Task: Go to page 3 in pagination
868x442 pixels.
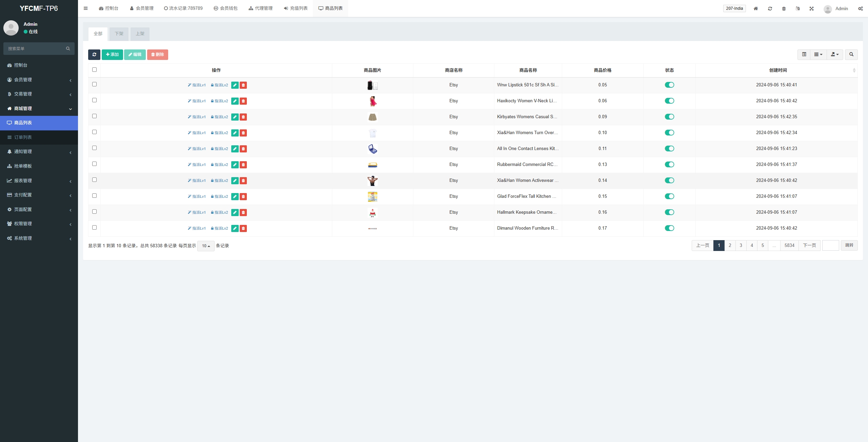Action: [x=741, y=246]
